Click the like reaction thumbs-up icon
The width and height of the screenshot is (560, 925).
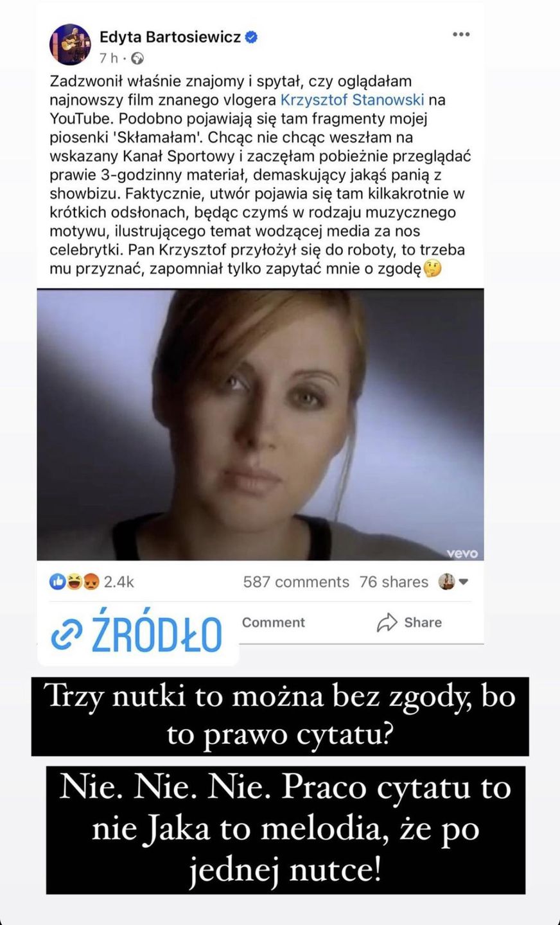tap(58, 582)
